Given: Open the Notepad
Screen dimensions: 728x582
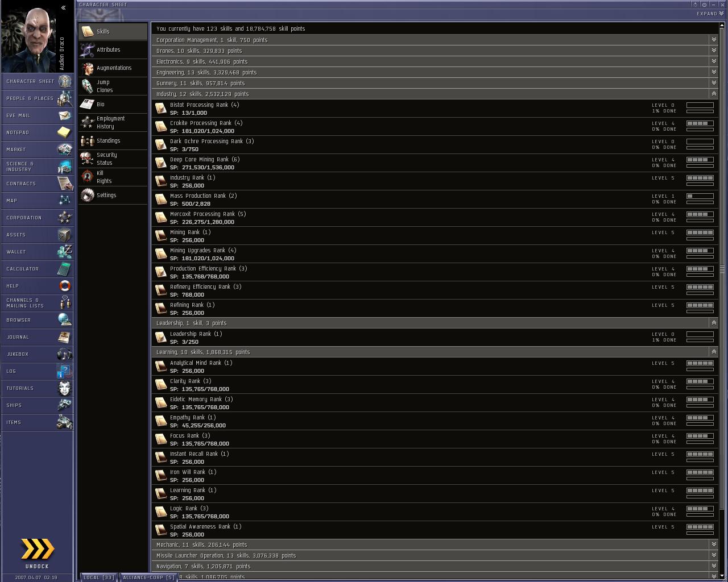Looking at the screenshot, I should pos(37,132).
